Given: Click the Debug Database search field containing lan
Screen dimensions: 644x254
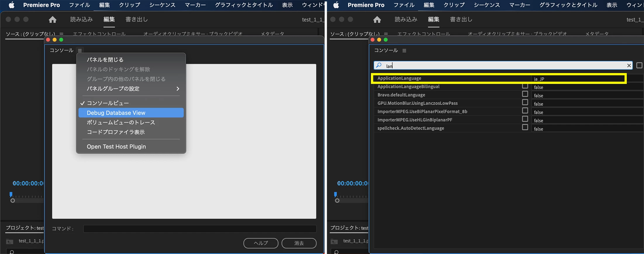Looking at the screenshot, I should point(503,65).
